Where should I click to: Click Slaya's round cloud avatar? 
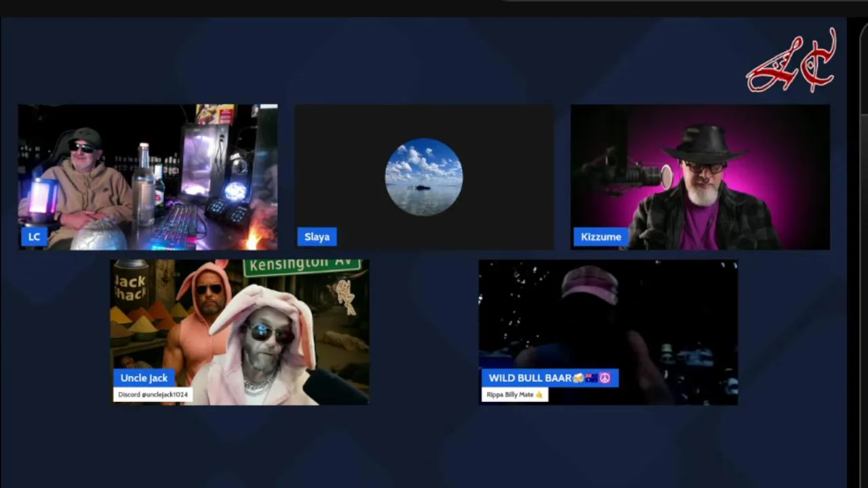(x=424, y=177)
